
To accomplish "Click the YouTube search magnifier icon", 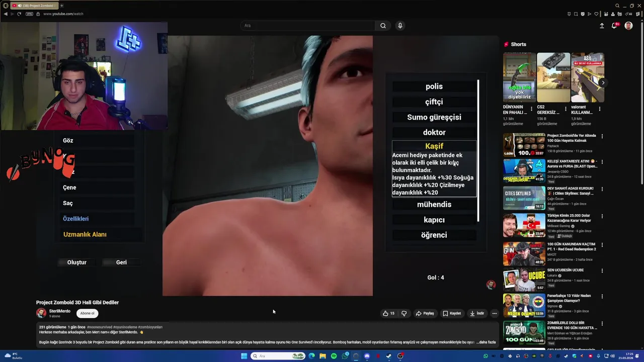I will [x=383, y=26].
